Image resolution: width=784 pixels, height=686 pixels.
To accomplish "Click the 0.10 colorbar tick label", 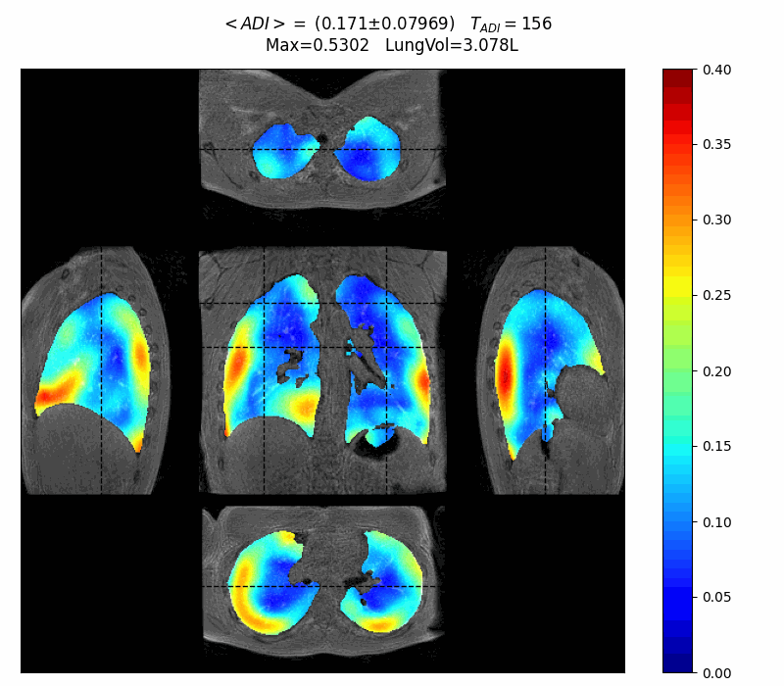I will (x=716, y=522).
